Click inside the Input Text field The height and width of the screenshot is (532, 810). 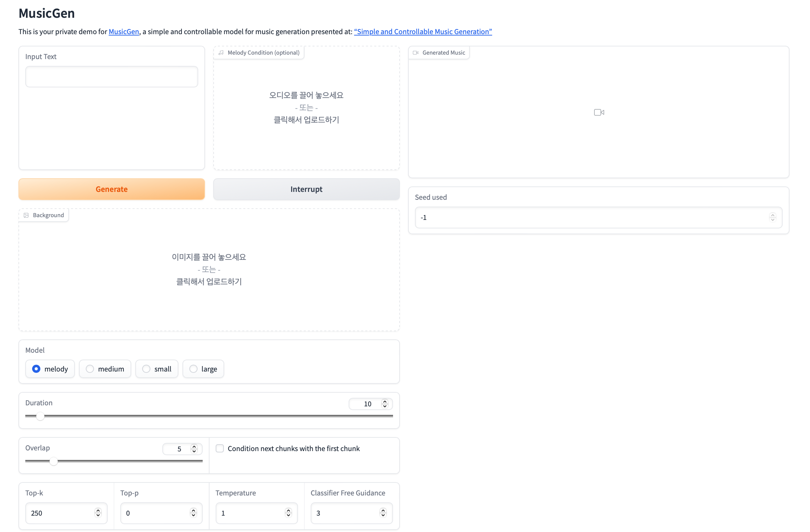pyautogui.click(x=111, y=77)
